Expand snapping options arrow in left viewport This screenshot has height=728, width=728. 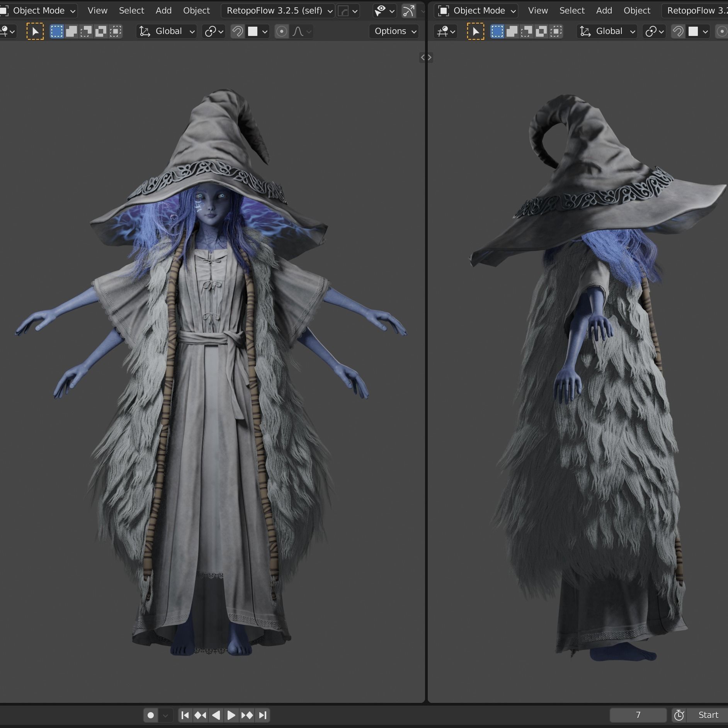(x=265, y=31)
